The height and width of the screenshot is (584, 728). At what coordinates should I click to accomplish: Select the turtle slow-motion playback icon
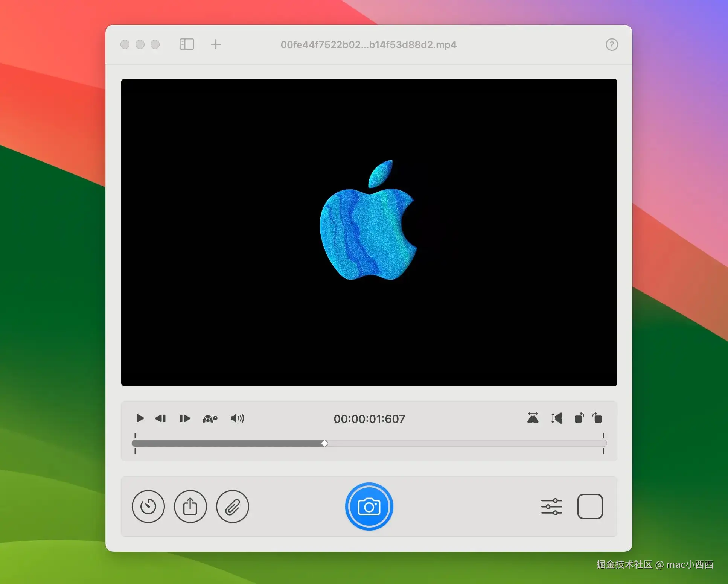click(x=210, y=418)
